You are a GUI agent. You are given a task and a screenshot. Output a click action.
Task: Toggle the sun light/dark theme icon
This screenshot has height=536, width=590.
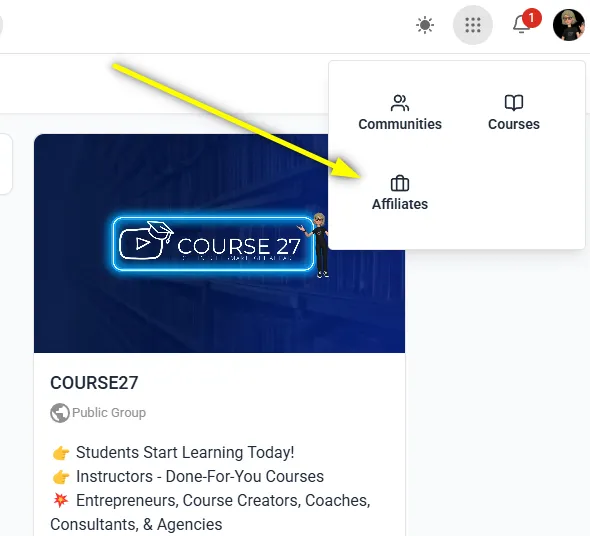(x=425, y=25)
